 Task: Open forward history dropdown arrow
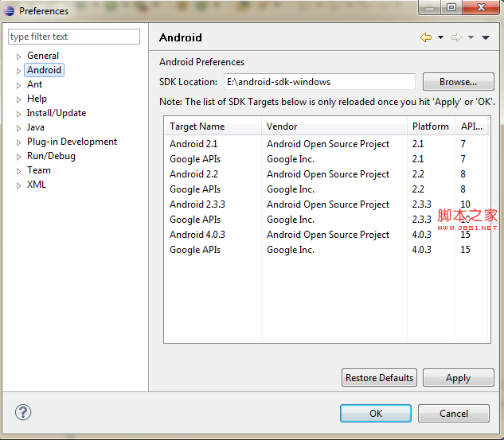point(471,37)
